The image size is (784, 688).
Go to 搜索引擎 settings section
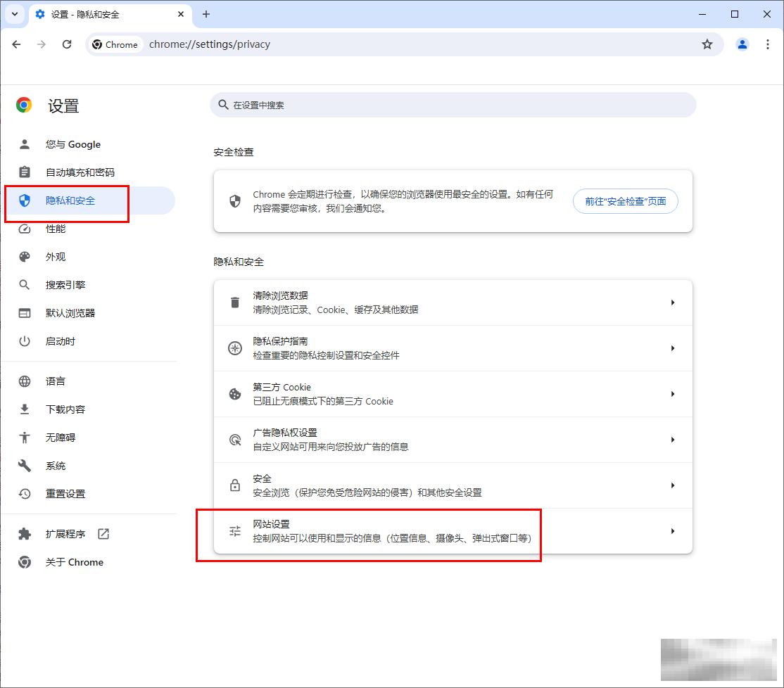(x=65, y=285)
